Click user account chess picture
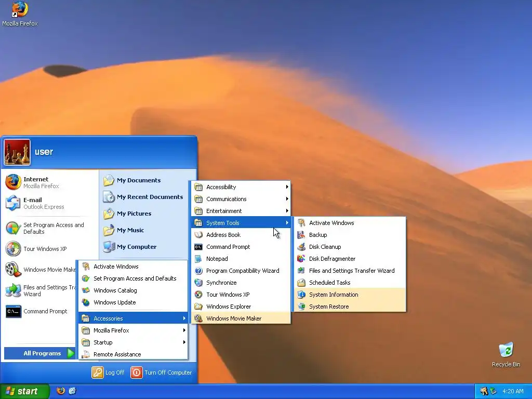 (x=17, y=152)
